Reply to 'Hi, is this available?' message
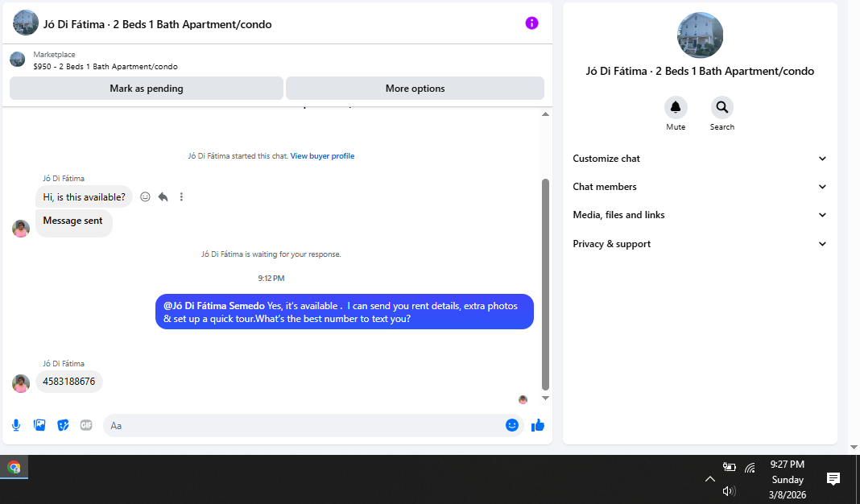860x504 pixels. 163,197
